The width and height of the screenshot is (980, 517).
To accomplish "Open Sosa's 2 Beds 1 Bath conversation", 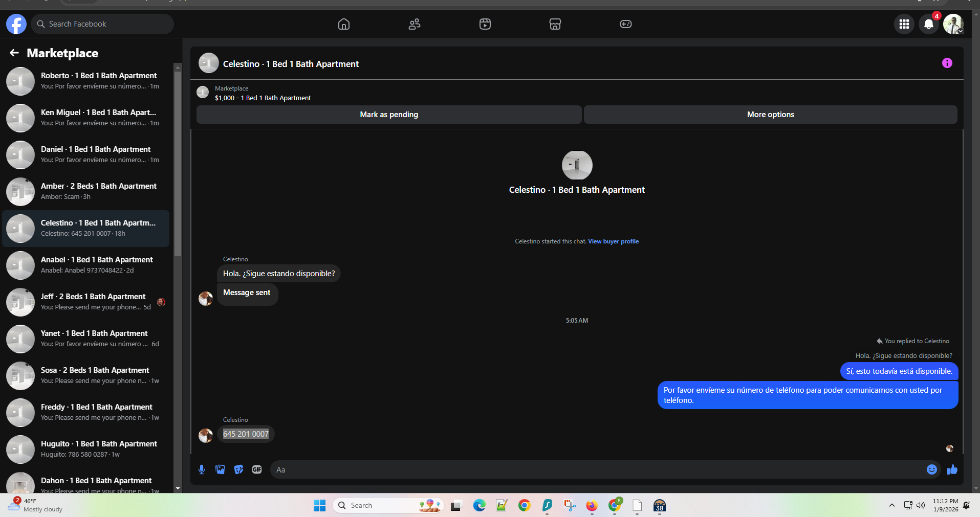I will [86, 376].
